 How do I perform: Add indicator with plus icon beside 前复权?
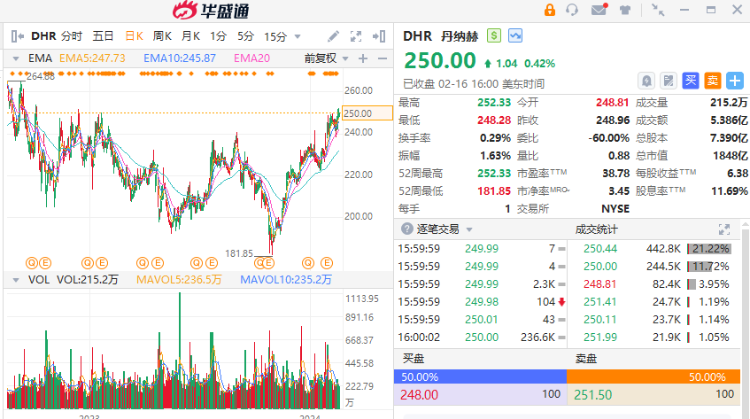click(363, 58)
